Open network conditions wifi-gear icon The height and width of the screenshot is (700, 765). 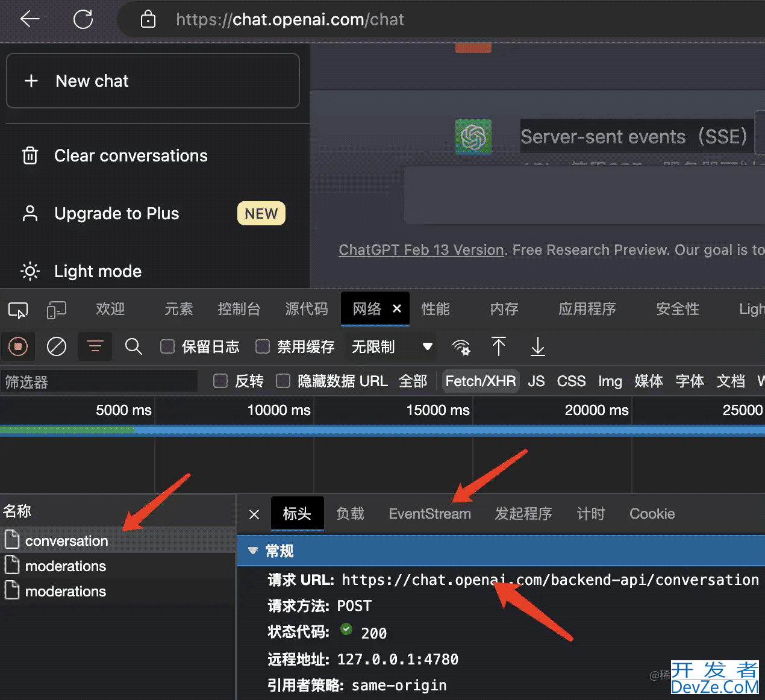pyautogui.click(x=461, y=347)
